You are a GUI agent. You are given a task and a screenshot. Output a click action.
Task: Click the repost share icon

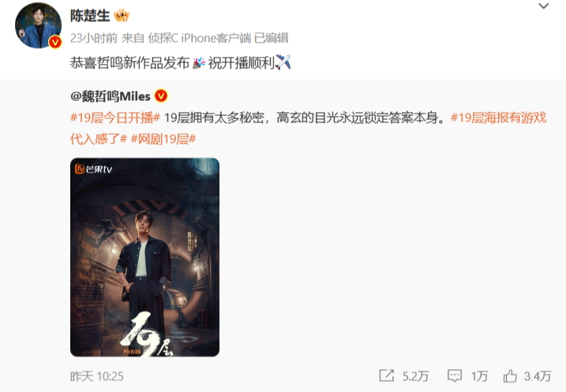[x=387, y=375]
